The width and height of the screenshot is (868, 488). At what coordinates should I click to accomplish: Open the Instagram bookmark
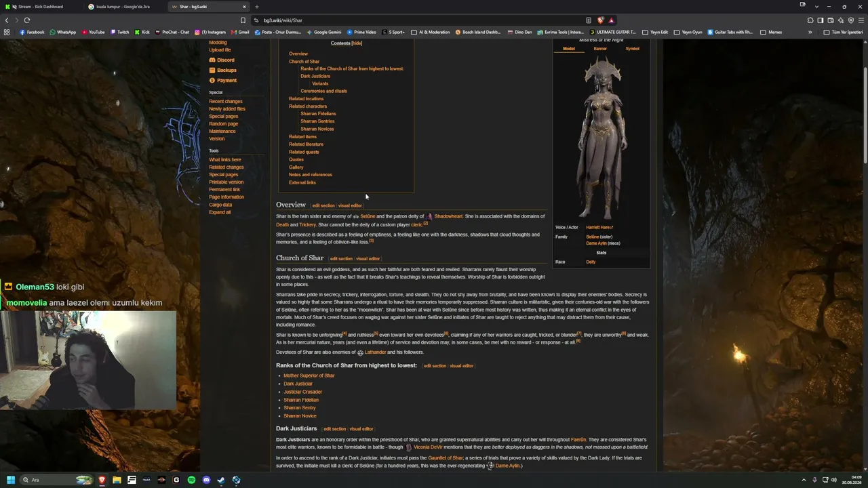(210, 32)
